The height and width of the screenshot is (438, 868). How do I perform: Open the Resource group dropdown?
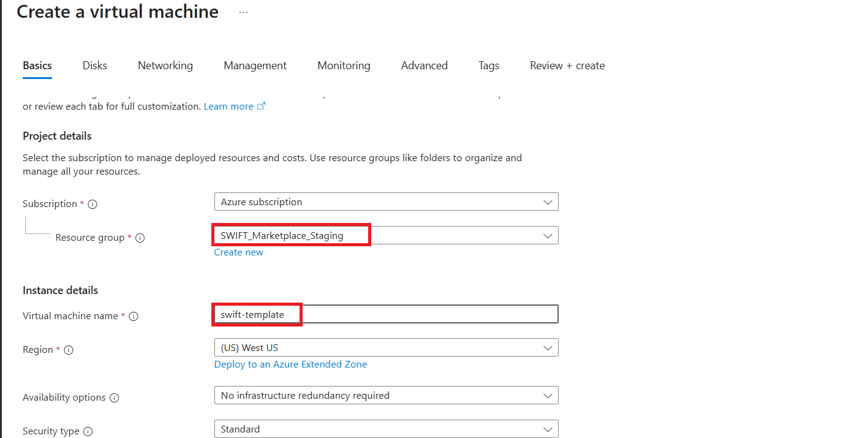386,235
